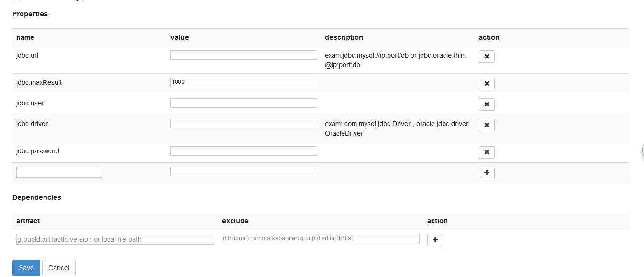The height and width of the screenshot is (277, 644).
Task: Add dependency with plus icon
Action: click(435, 240)
